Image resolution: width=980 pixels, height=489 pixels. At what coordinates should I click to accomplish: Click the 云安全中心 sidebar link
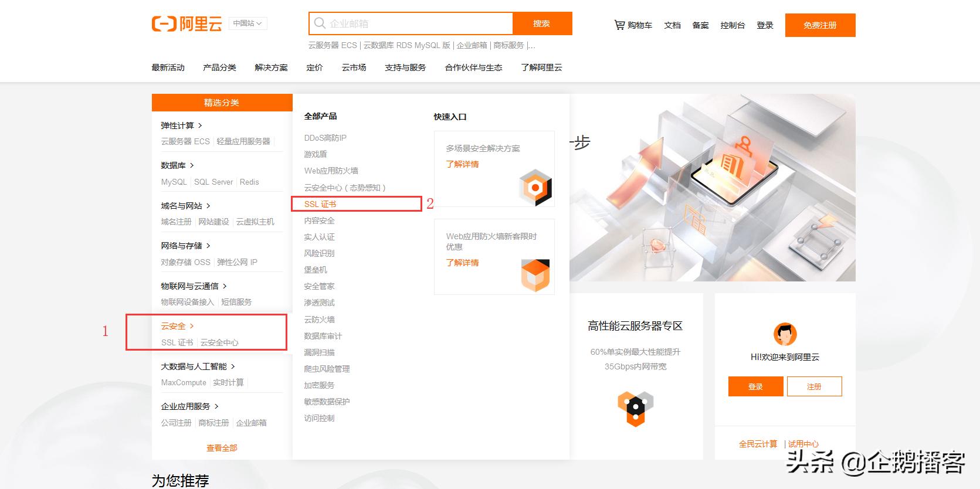[219, 342]
